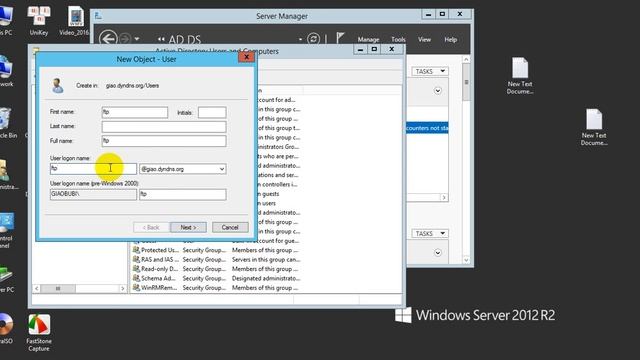Click the right arrow of tree horizontal scrollbar
Viewport: 640px width, 360px height.
[x=122, y=289]
